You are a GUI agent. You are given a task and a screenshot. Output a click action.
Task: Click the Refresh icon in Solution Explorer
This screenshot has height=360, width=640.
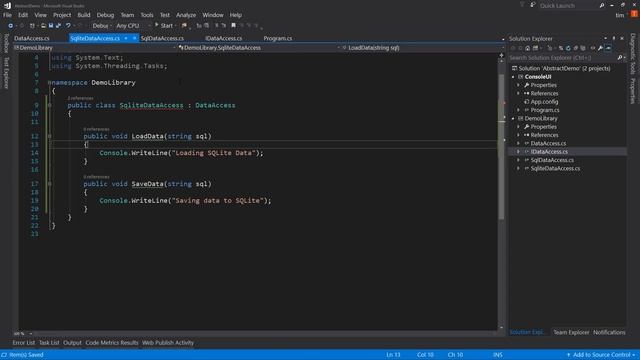[x=568, y=48]
